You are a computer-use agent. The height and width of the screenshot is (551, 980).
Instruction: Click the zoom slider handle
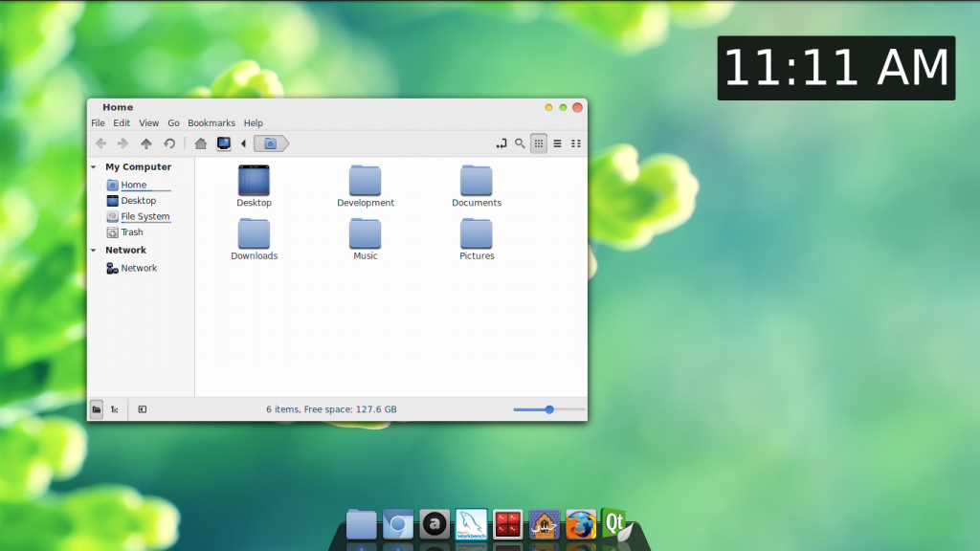click(x=549, y=409)
